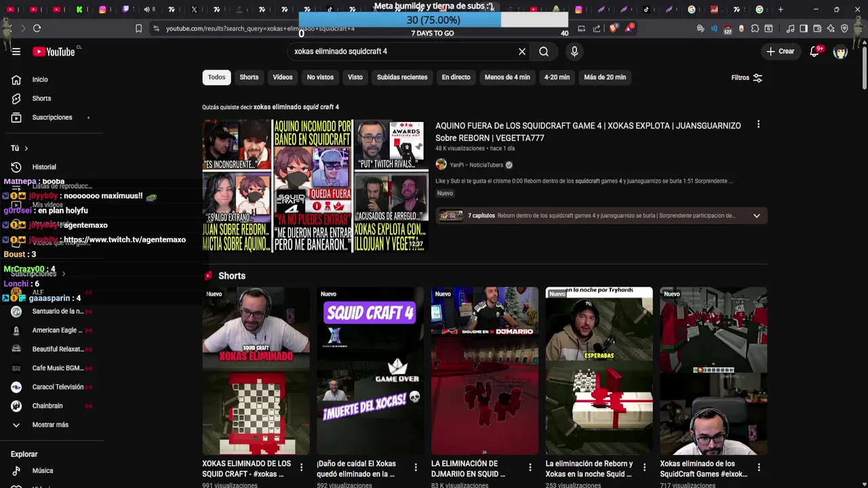Click the Crear button
Screen dimensions: 868x488
pos(780,52)
